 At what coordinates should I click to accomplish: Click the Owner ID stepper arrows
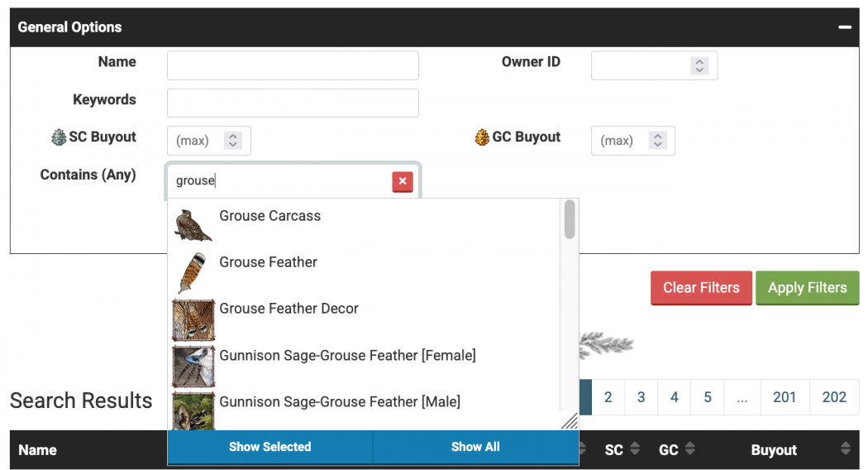(699, 65)
